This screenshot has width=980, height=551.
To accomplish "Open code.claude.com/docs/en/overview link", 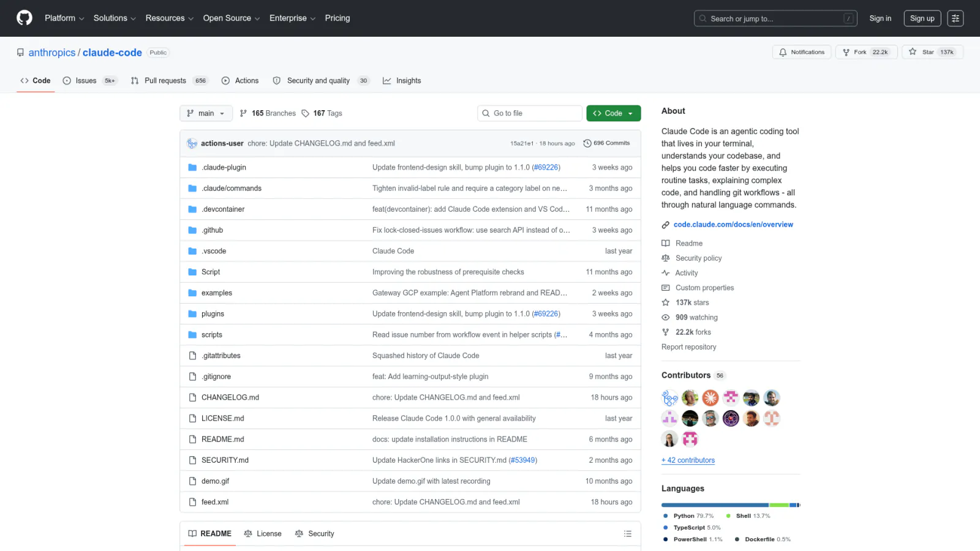I will pyautogui.click(x=733, y=225).
